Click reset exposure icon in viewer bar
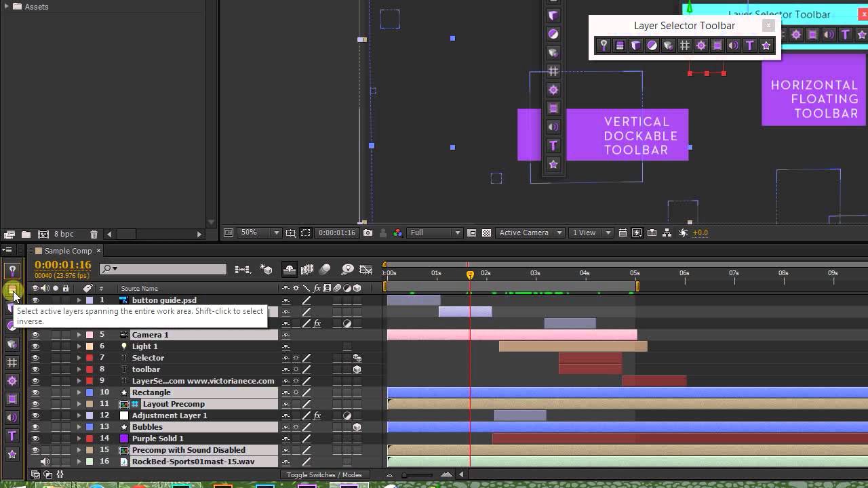The height and width of the screenshot is (488, 868). 683,232
